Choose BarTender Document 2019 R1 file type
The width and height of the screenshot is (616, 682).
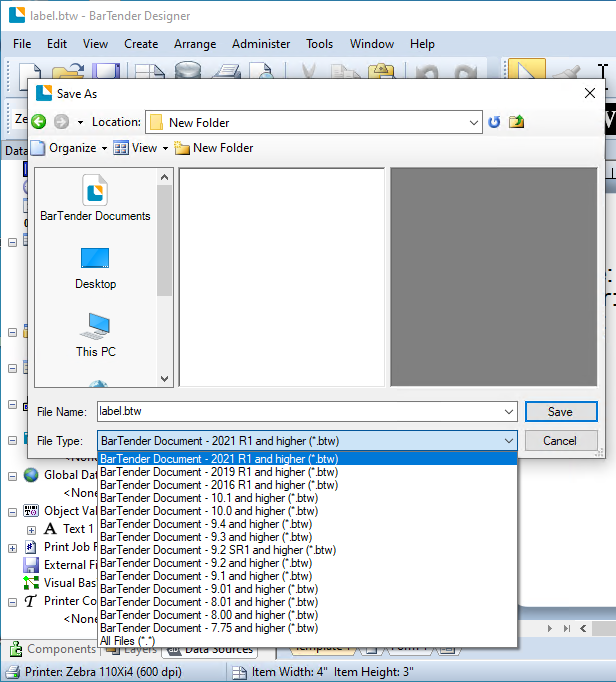(219, 472)
